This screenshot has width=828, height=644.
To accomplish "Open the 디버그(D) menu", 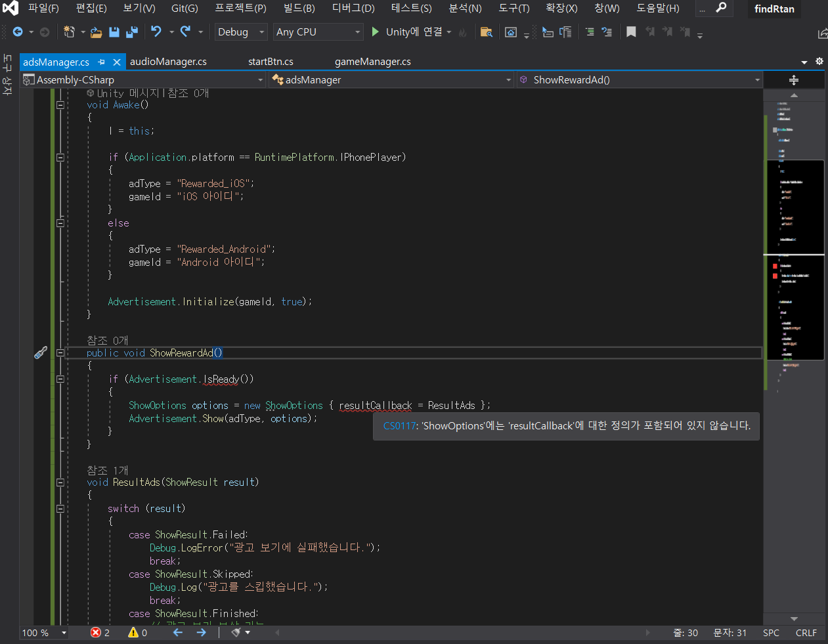I will click(353, 8).
